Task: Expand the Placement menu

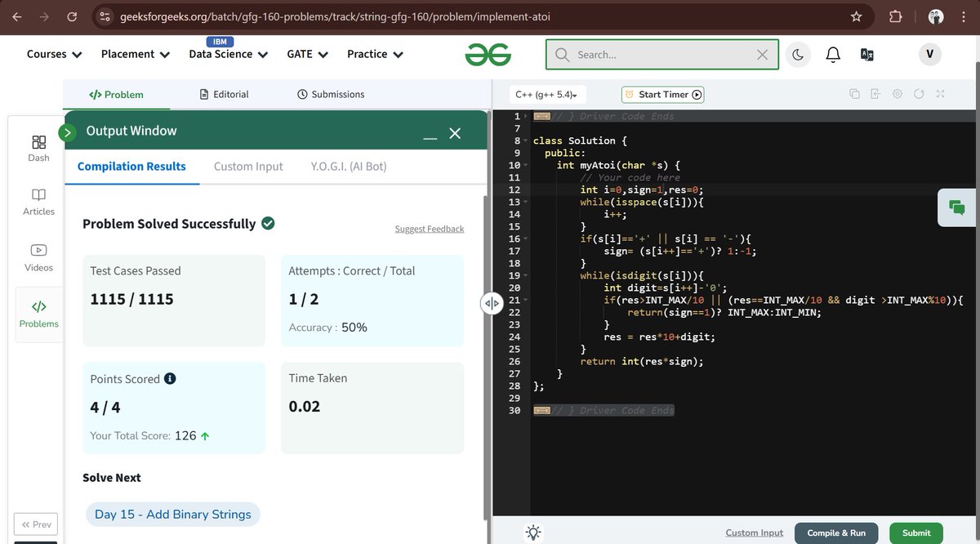Action: (x=136, y=54)
